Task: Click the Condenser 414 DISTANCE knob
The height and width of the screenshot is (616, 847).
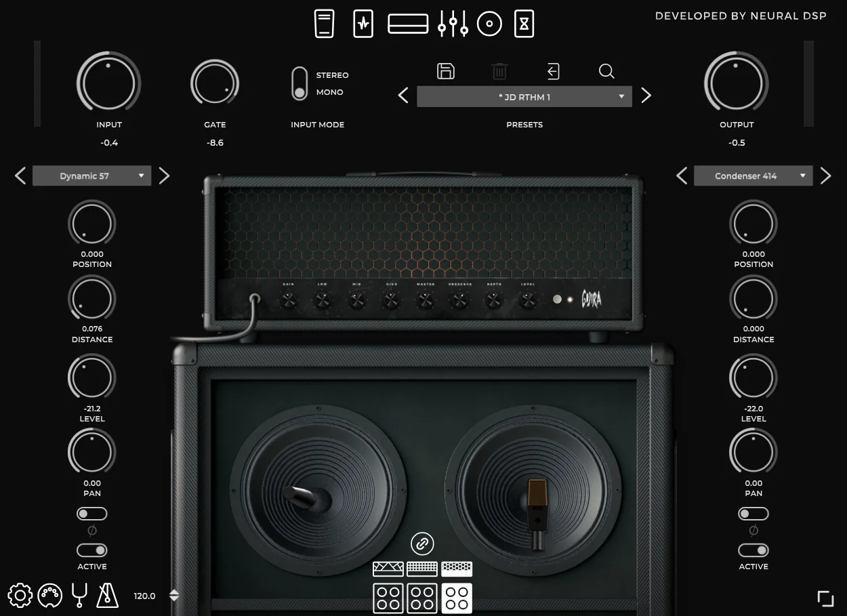Action: pos(753,299)
